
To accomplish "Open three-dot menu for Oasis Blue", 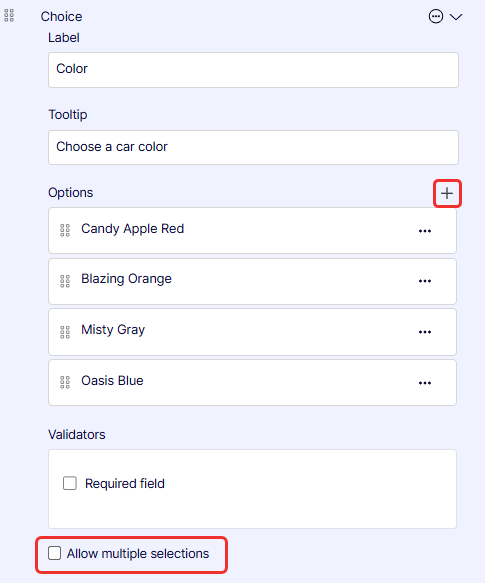I will coord(425,383).
